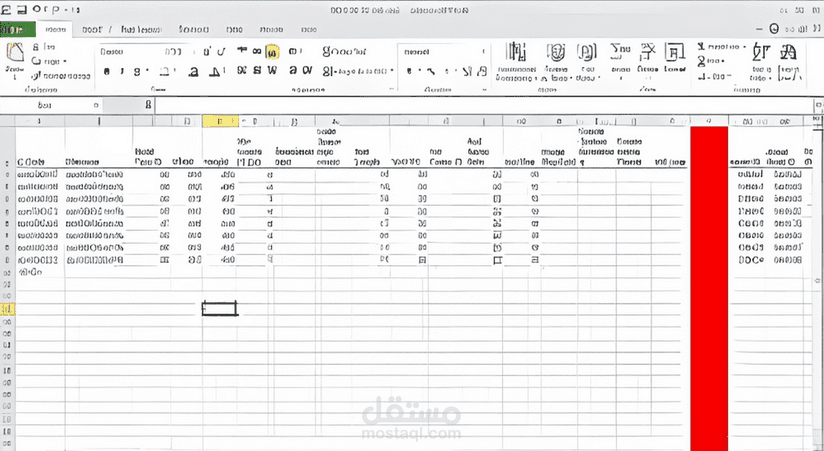Click the Decrease Indent icon
This screenshot has height=451, width=824.
tap(293, 70)
